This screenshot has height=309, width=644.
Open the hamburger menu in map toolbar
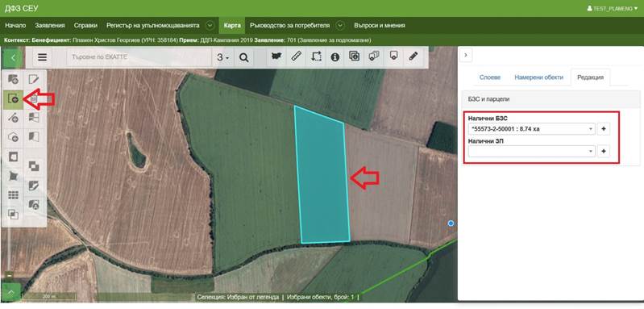pos(42,57)
